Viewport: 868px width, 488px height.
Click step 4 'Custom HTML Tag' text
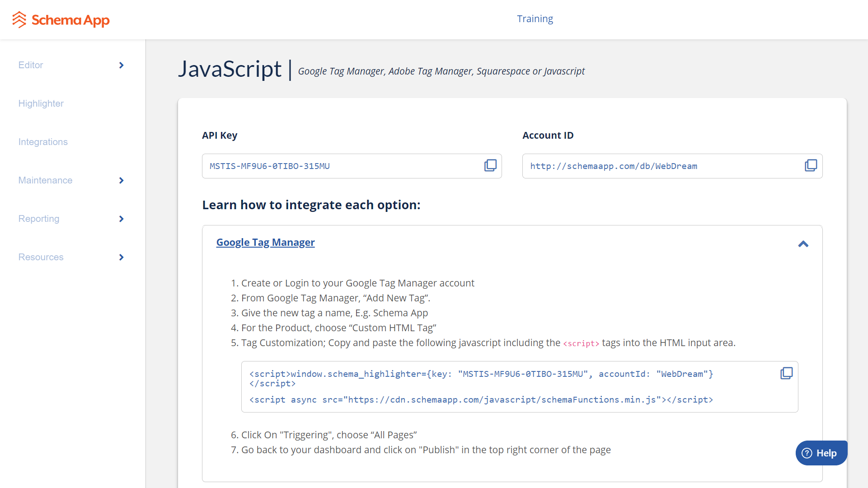[x=338, y=328]
